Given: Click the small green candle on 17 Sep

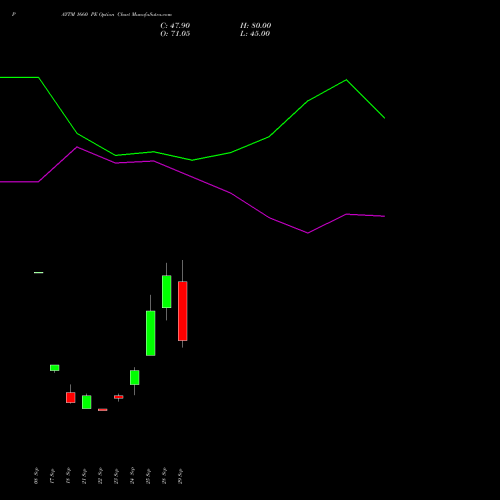Looking at the screenshot, I should coord(54,368).
